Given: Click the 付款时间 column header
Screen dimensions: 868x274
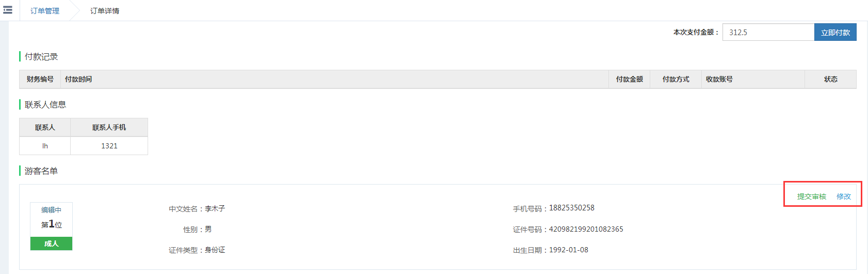Looking at the screenshot, I should point(78,79).
